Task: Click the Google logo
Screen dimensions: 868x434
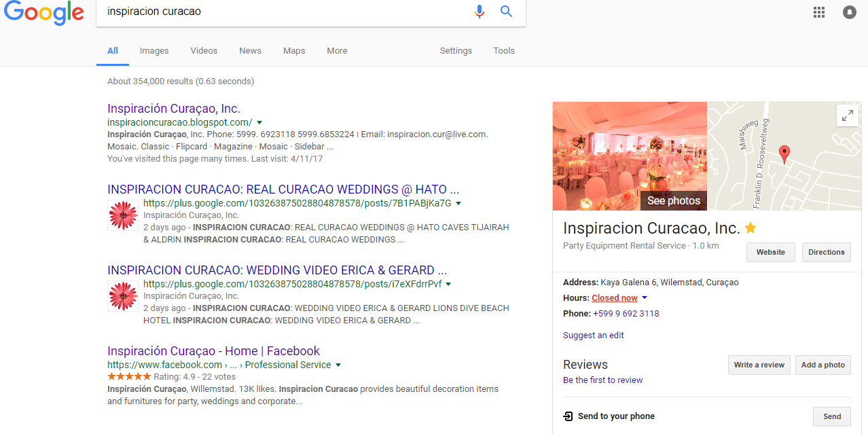Action: (x=44, y=12)
